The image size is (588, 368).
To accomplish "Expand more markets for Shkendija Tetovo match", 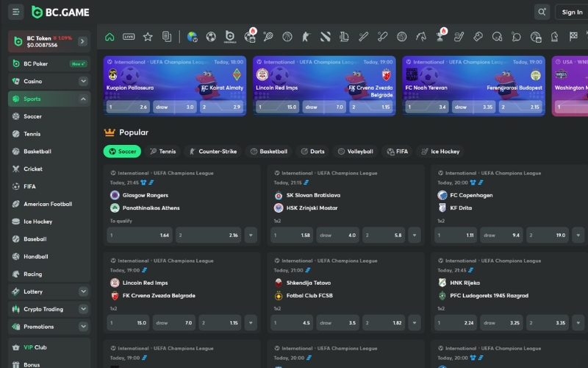I will click(x=415, y=322).
